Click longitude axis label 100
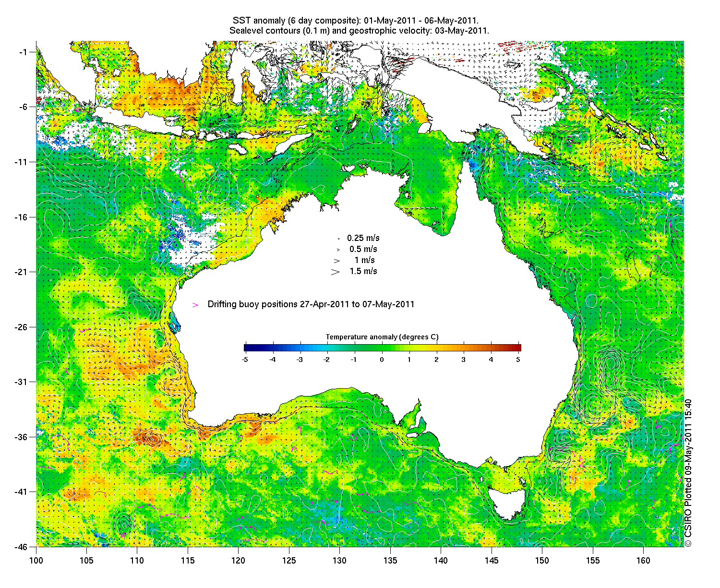Image resolution: width=720 pixels, height=588 pixels. tap(36, 561)
